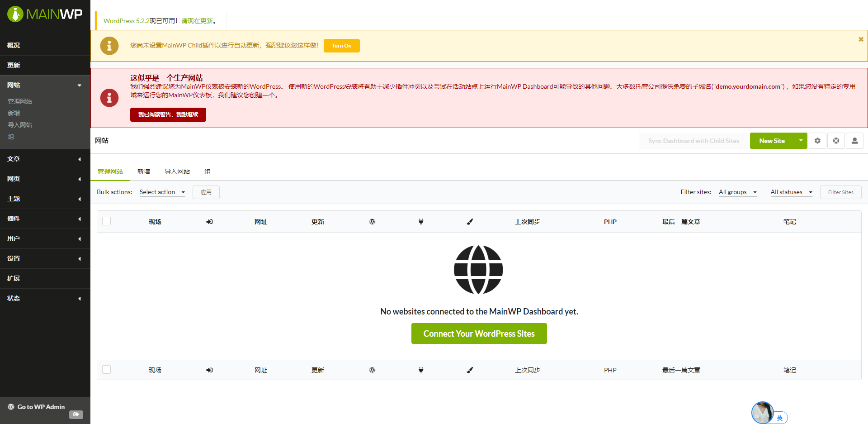Click the Filter Sites button
Viewport: 868px width, 424px height.
(x=841, y=192)
